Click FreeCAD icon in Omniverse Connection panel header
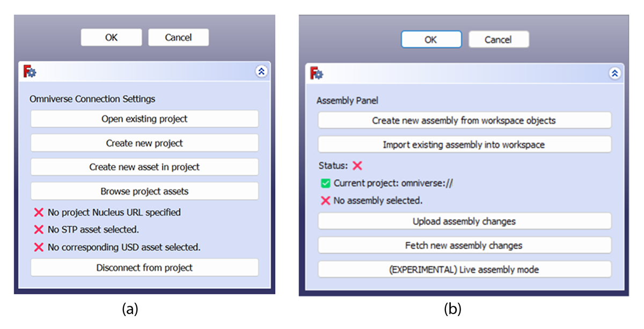The width and height of the screenshot is (644, 329). [30, 72]
